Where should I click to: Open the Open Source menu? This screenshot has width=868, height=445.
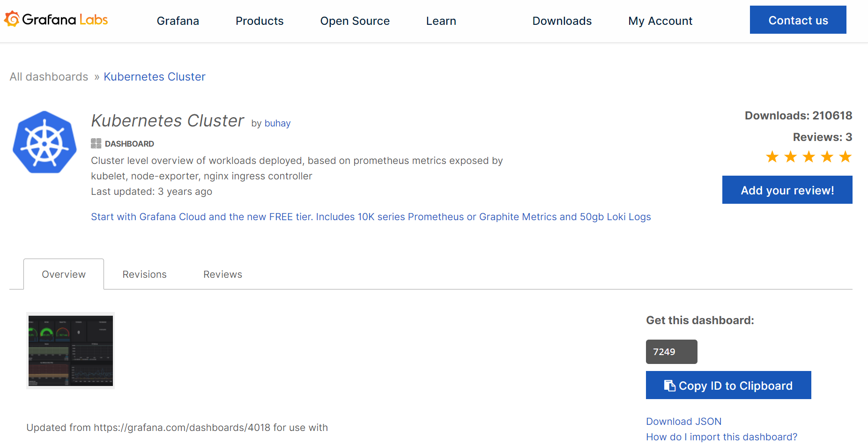(355, 21)
